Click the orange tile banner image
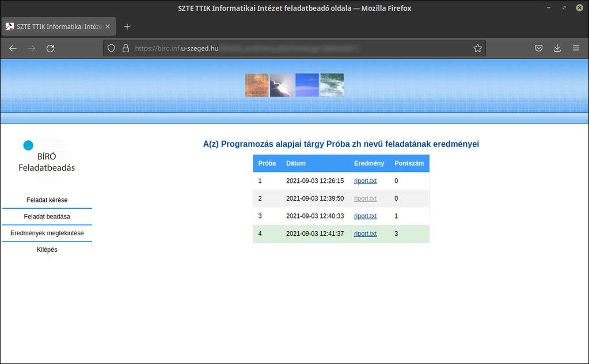The image size is (589, 364). (257, 85)
